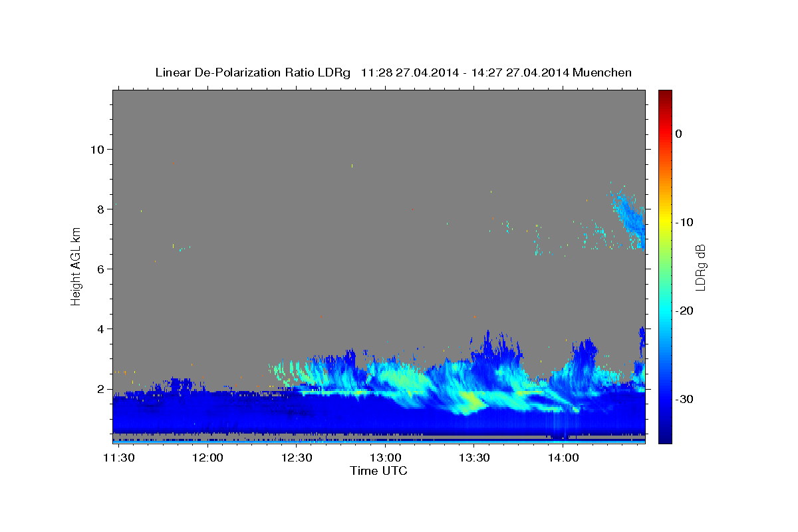Click the 'Muenchen' location text in title

[x=602, y=72]
